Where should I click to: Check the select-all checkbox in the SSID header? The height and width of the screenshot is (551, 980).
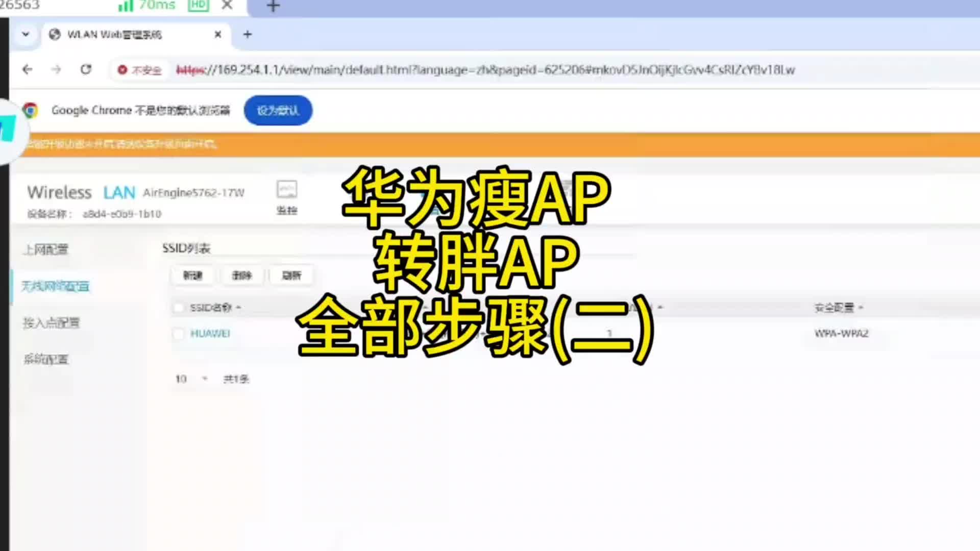178,308
